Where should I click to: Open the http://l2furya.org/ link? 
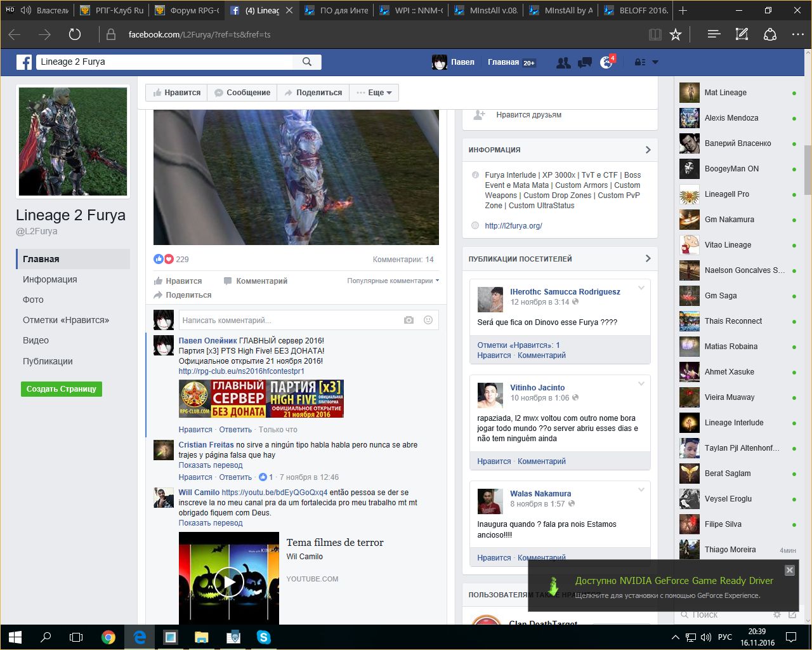[x=513, y=226]
